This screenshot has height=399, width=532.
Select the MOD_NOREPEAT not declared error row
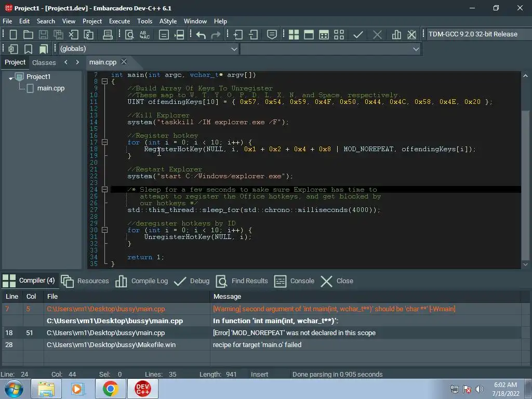tap(261, 333)
